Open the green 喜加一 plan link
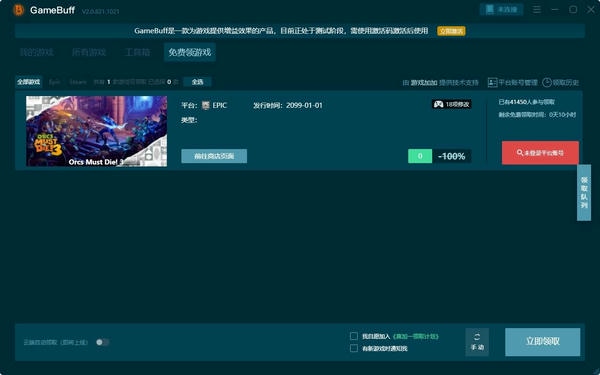Image resolution: width=600 pixels, height=375 pixels. (416, 336)
